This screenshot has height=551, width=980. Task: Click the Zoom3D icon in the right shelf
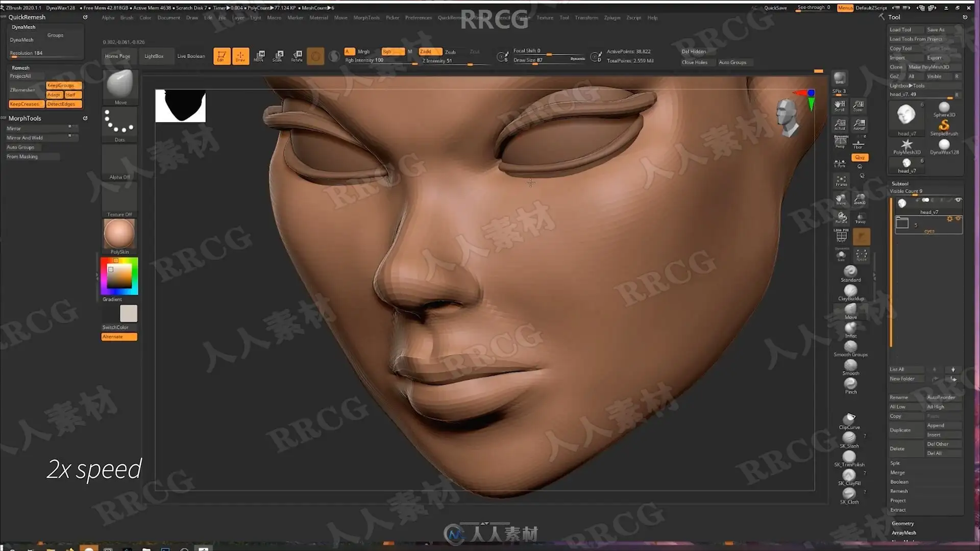pos(860,199)
